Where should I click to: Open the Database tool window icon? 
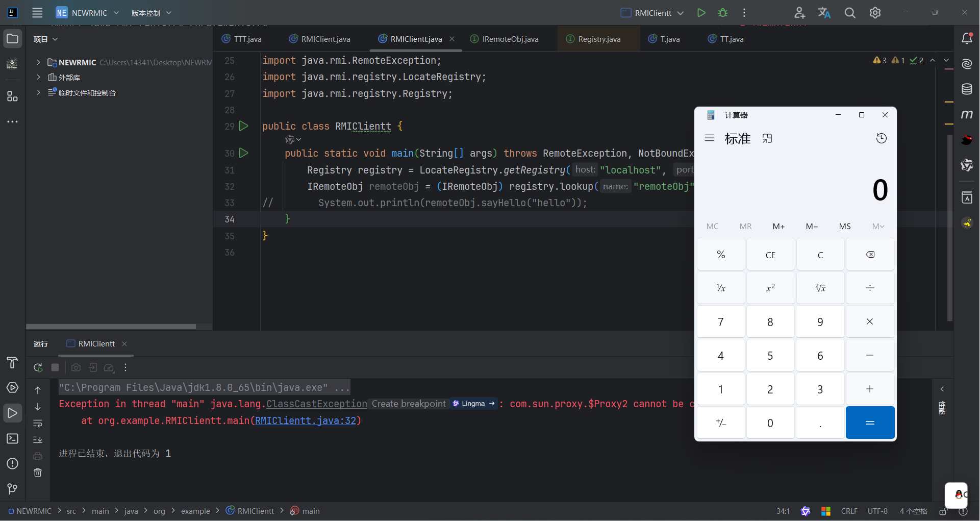pos(967,89)
